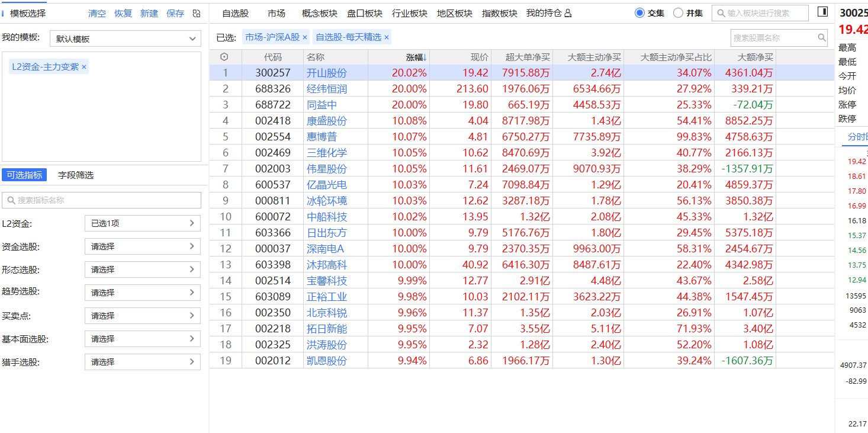Screen dimensions: 868x433
Task: Switch to the 字段筛选 tab
Action: pos(76,175)
